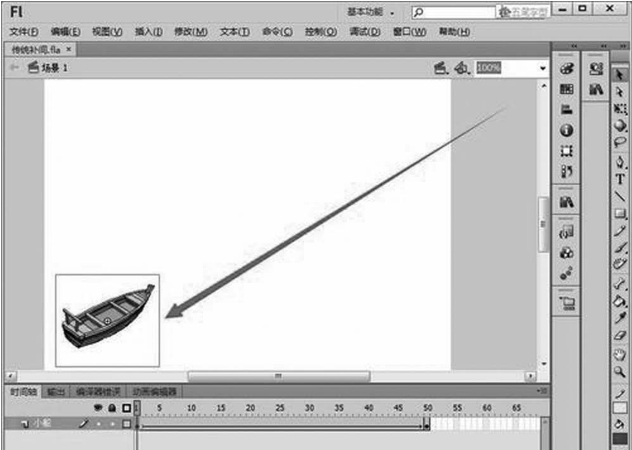
Task: Switch to the 输出 tab
Action: coord(56,392)
